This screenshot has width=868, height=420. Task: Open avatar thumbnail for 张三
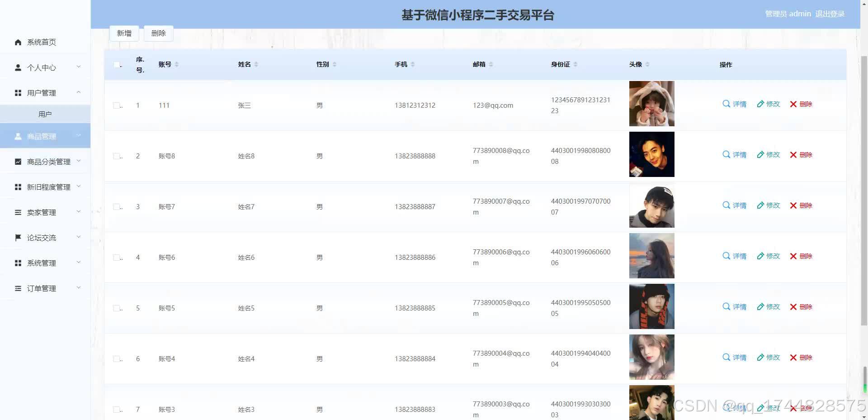652,104
